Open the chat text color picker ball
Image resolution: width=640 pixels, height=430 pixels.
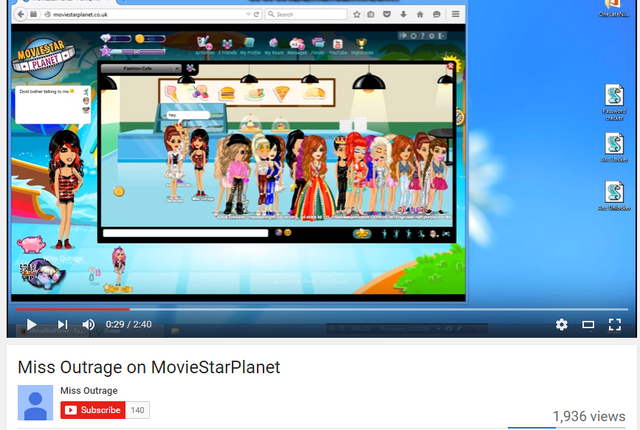coord(278,233)
